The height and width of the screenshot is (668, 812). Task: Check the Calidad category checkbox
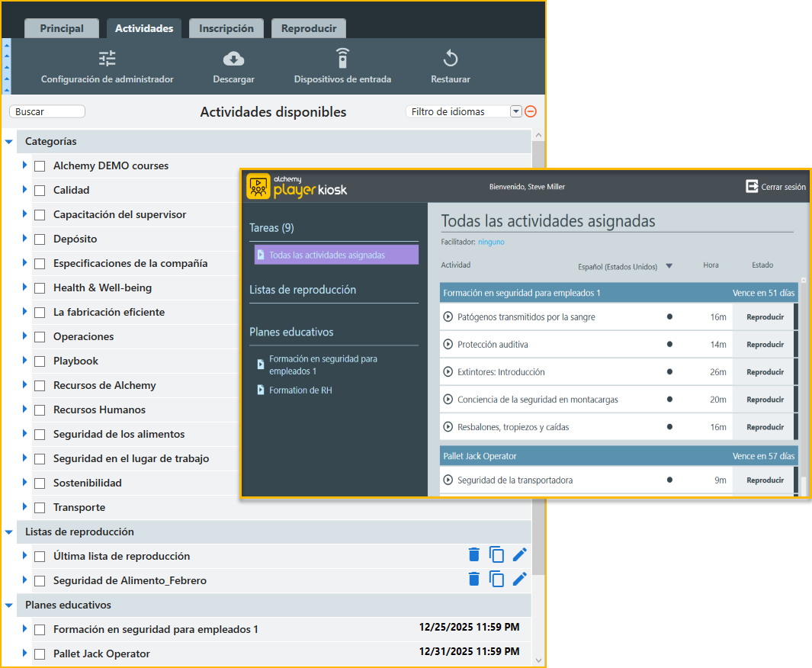click(x=40, y=191)
